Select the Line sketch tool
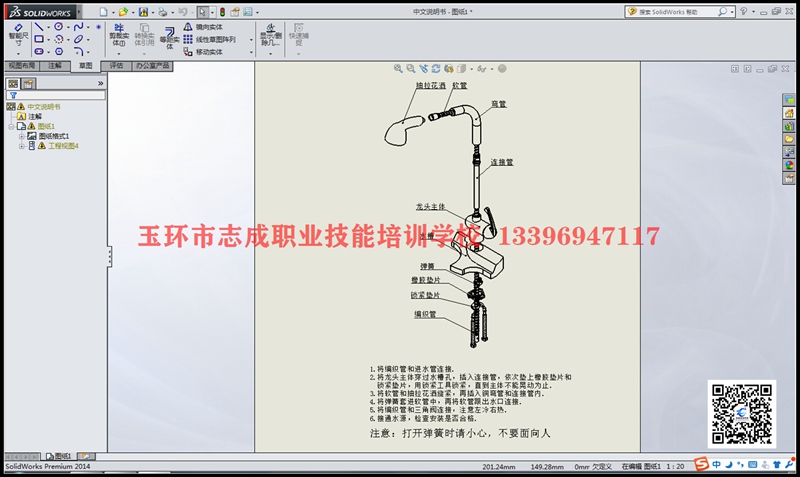The width and height of the screenshot is (800, 477). 39,27
